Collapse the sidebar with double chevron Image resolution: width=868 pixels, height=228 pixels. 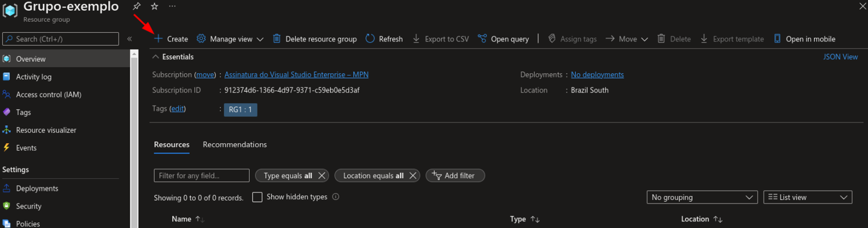pos(130,39)
